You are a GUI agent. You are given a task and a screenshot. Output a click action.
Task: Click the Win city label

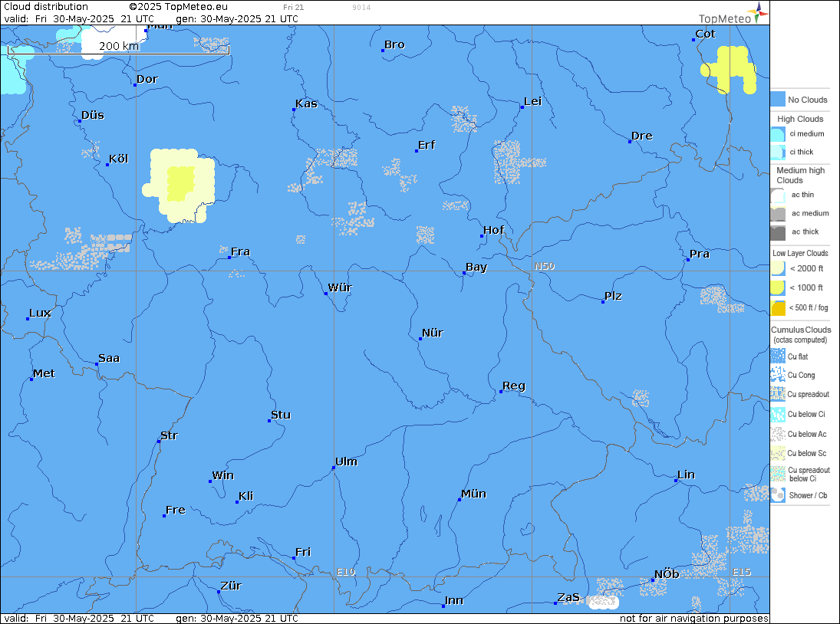(223, 475)
